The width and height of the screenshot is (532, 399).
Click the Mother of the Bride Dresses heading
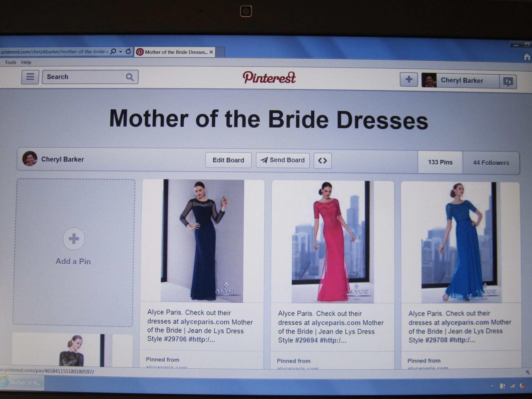pos(269,119)
